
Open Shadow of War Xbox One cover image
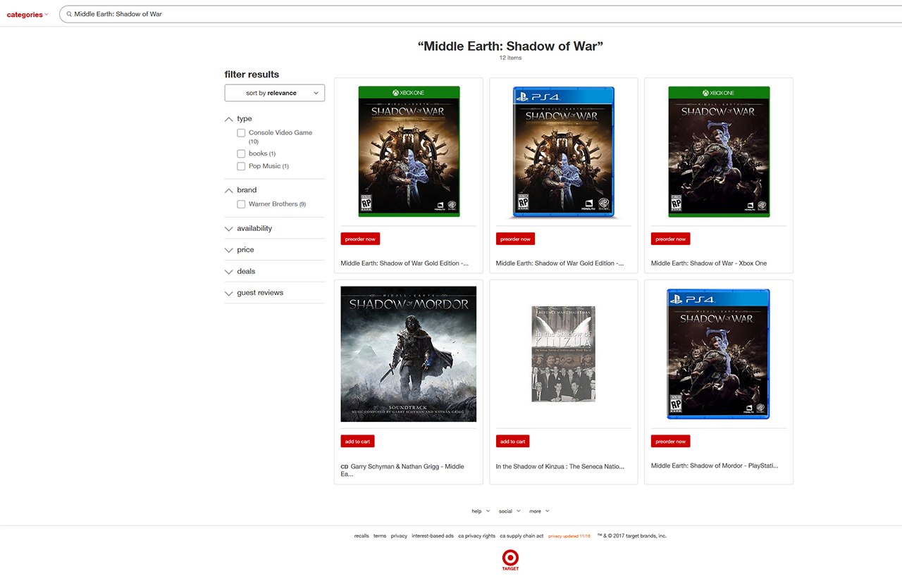pyautogui.click(x=719, y=151)
